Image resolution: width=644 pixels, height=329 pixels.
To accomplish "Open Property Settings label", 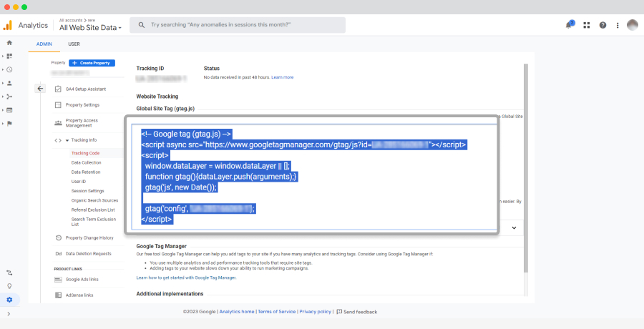I will (82, 105).
